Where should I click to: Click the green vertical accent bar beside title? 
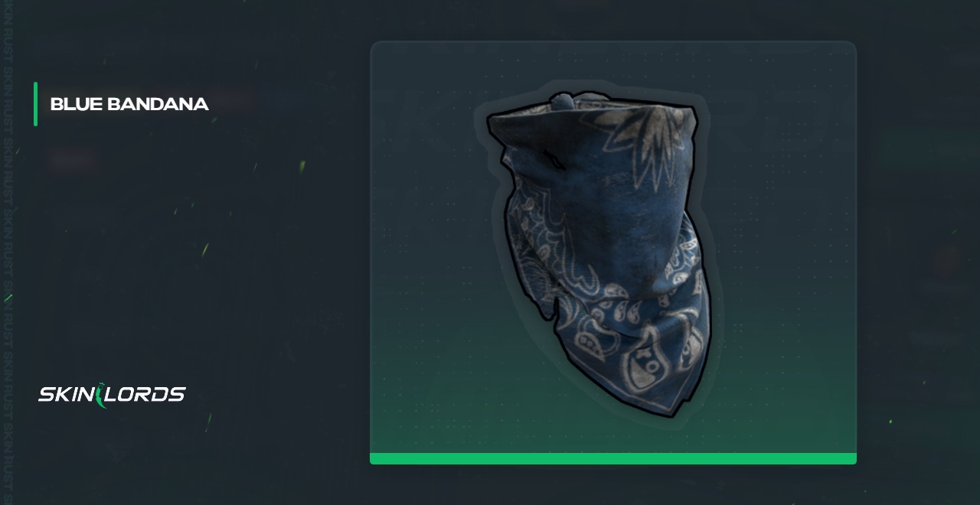coord(35,104)
